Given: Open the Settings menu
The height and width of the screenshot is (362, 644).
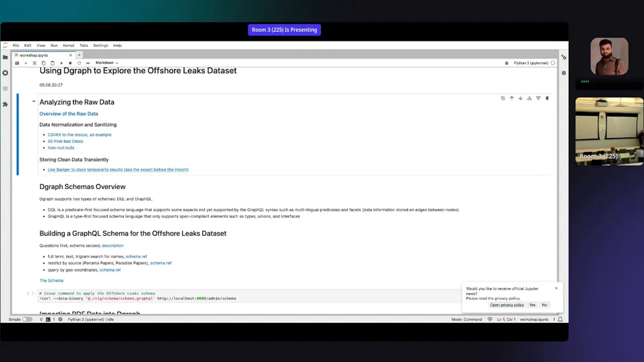Looking at the screenshot, I should [101, 45].
